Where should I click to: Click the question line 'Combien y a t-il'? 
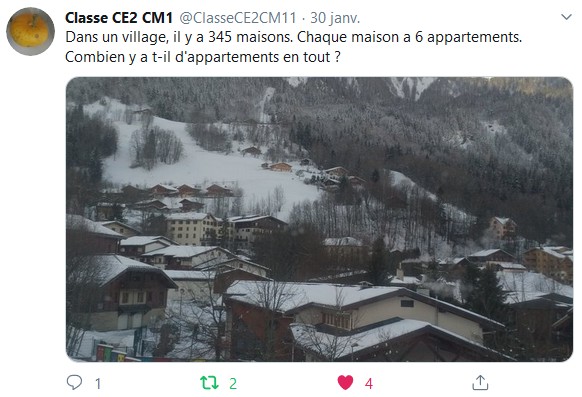[x=203, y=57]
